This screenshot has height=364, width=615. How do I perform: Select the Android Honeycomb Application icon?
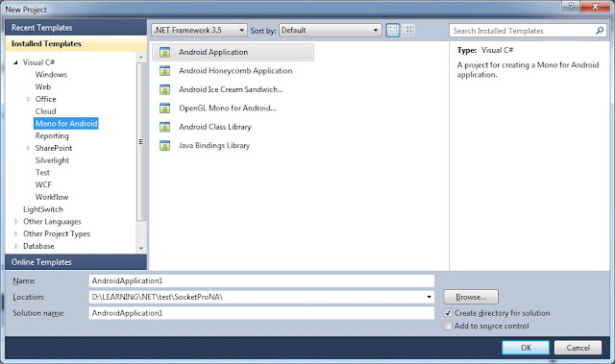pyautogui.click(x=164, y=71)
